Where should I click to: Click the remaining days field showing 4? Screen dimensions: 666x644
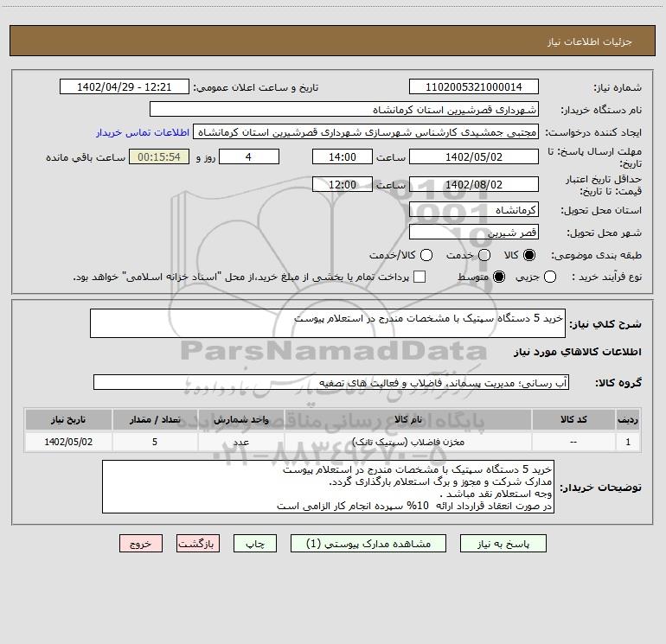point(249,156)
